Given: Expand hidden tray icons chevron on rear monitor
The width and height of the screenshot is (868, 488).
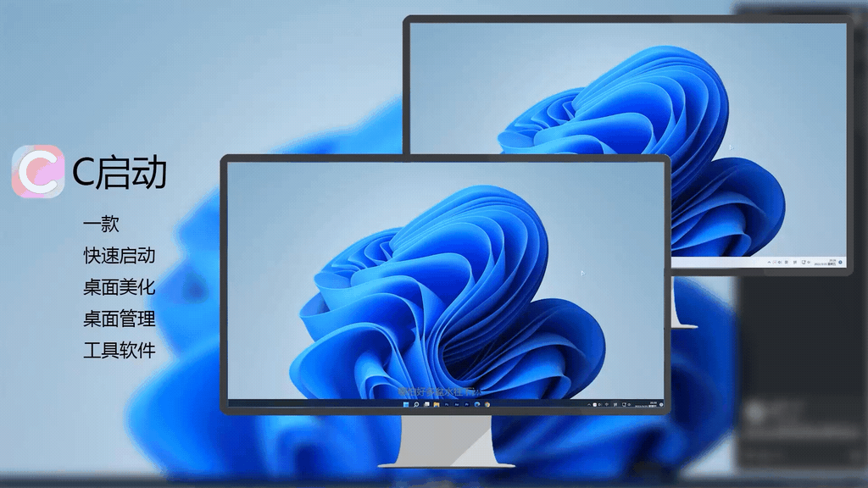Looking at the screenshot, I should point(769,263).
